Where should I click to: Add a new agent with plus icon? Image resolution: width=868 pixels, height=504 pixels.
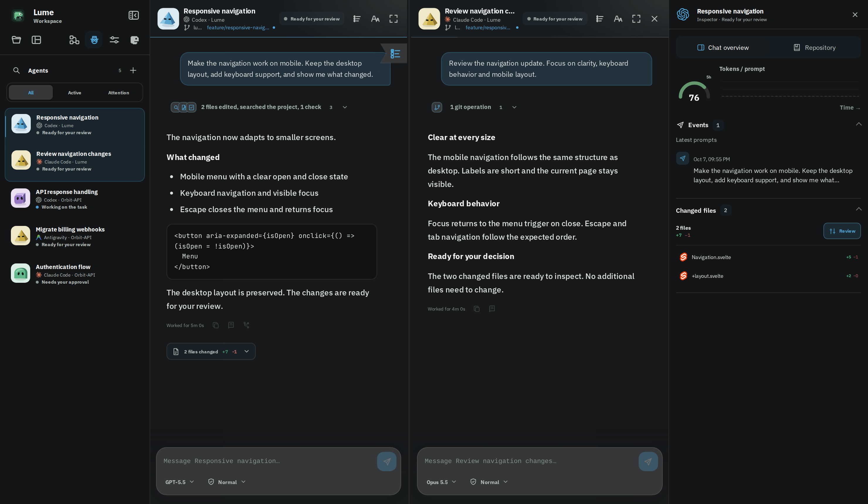(133, 70)
